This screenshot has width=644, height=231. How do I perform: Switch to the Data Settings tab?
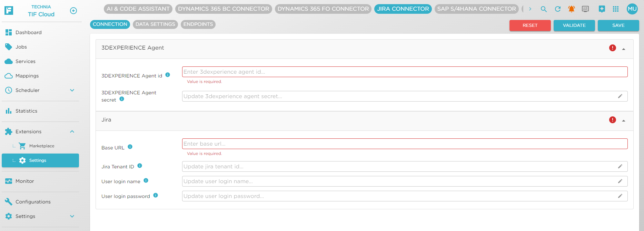coord(155,24)
